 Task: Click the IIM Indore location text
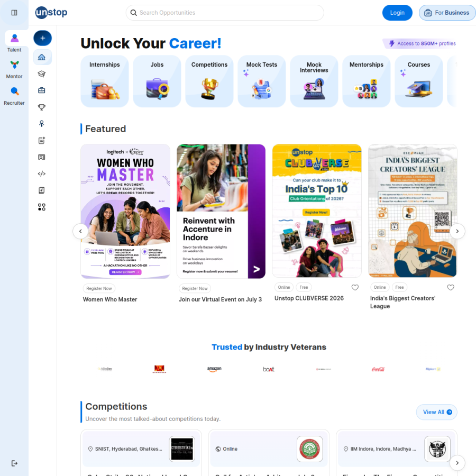pyautogui.click(x=383, y=449)
